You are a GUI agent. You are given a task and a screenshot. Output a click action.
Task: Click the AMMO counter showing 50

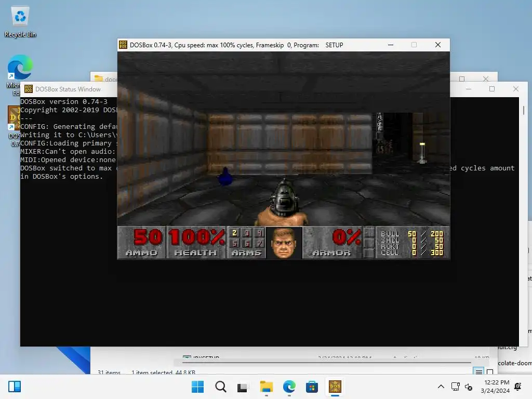142,242
